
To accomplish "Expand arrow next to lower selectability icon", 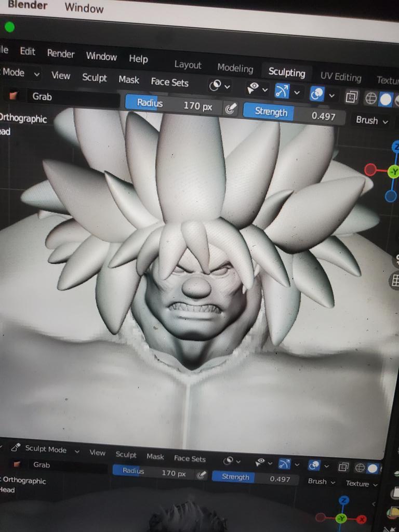I will coord(270,463).
